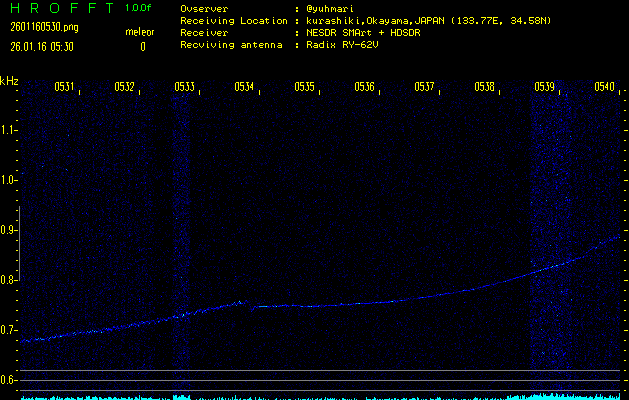Screen dimensions: 629x400
Task: Click the meteor count label
Action: click(141, 31)
